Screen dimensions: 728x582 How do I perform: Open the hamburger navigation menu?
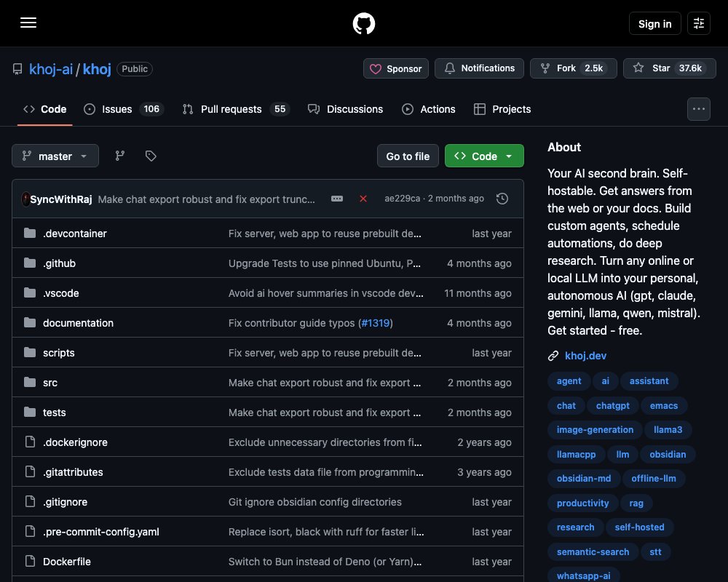pyautogui.click(x=28, y=23)
